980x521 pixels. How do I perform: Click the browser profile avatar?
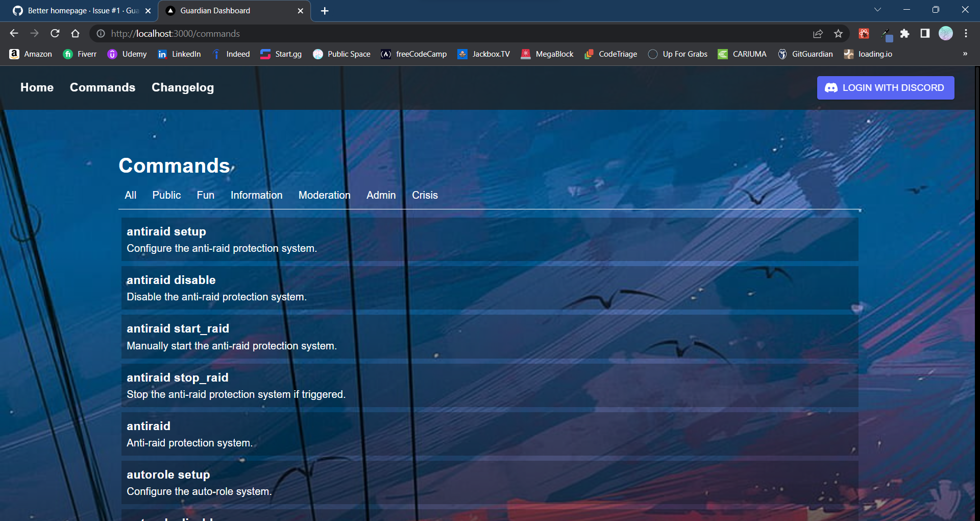pos(946,34)
